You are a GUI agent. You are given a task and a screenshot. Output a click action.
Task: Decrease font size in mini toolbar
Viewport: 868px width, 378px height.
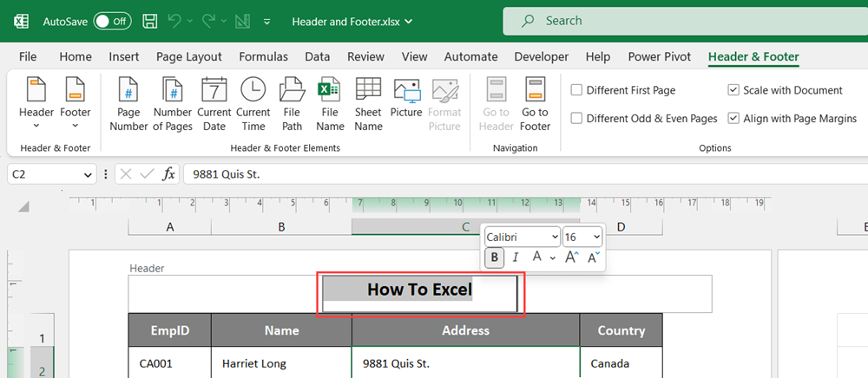pos(594,257)
